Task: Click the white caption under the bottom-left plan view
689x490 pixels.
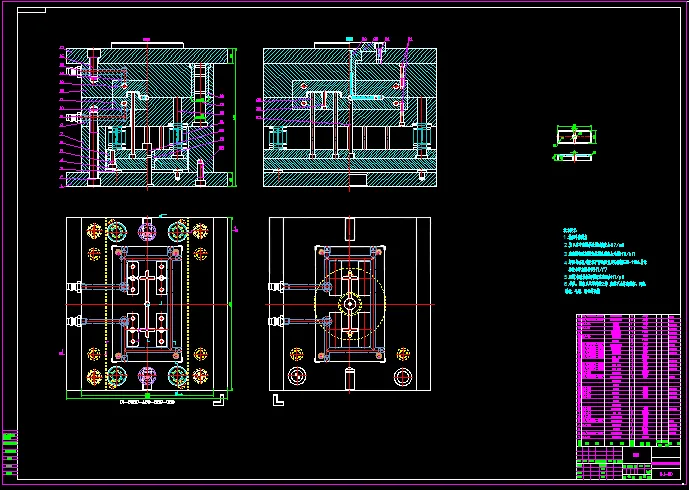Action: (x=148, y=402)
